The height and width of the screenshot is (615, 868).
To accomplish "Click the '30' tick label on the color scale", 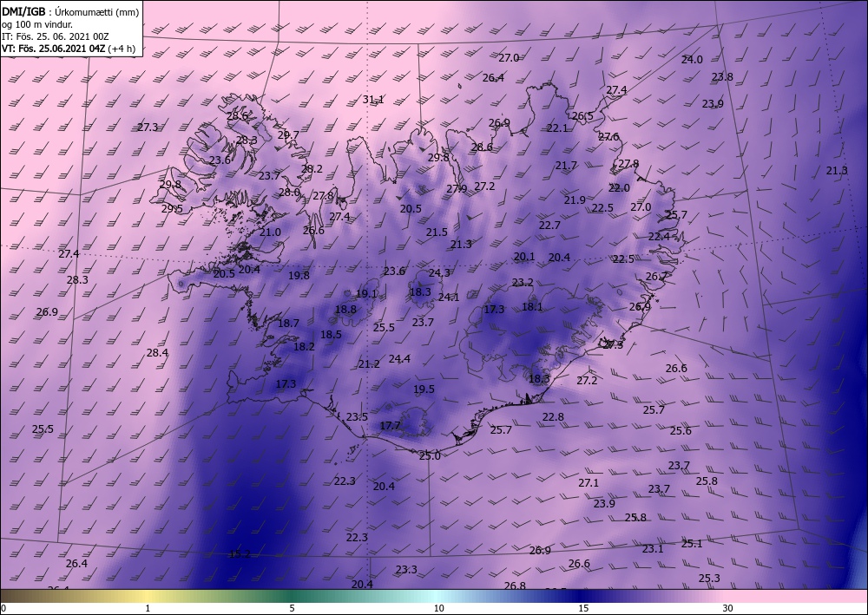I will (728, 609).
